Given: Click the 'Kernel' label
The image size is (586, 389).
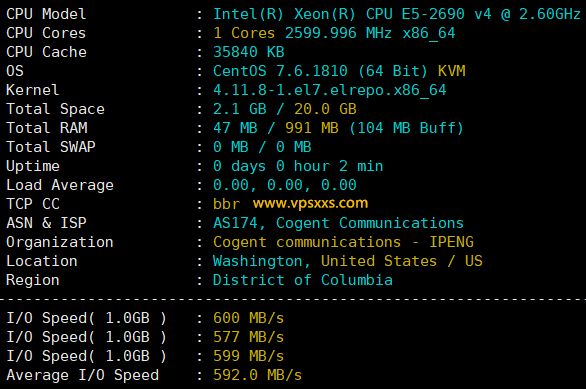Looking at the screenshot, I should [33, 90].
